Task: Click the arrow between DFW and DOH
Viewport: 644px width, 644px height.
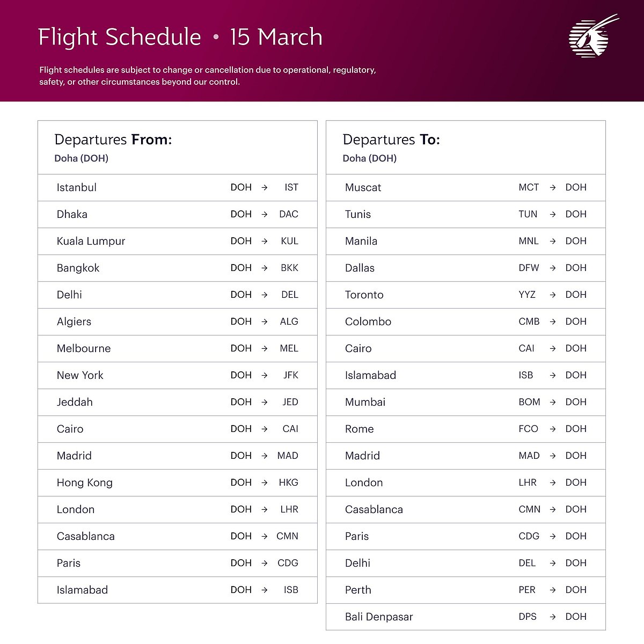Action: click(x=552, y=268)
